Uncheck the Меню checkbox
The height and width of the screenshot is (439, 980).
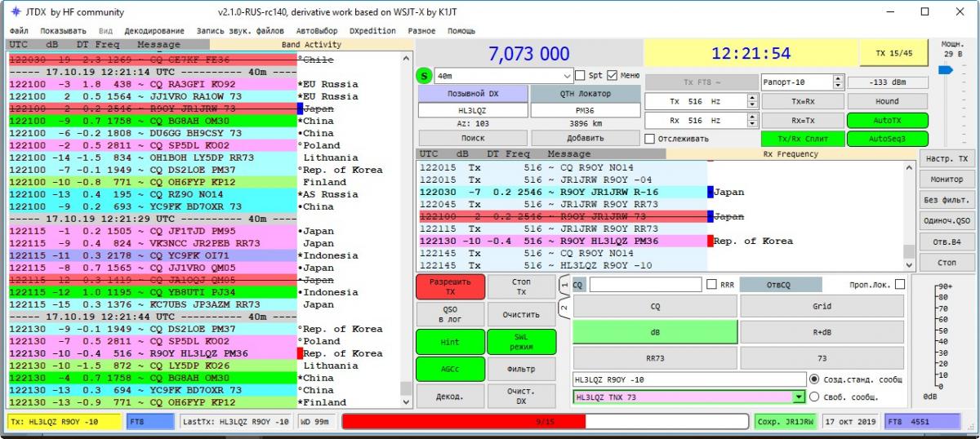click(612, 75)
